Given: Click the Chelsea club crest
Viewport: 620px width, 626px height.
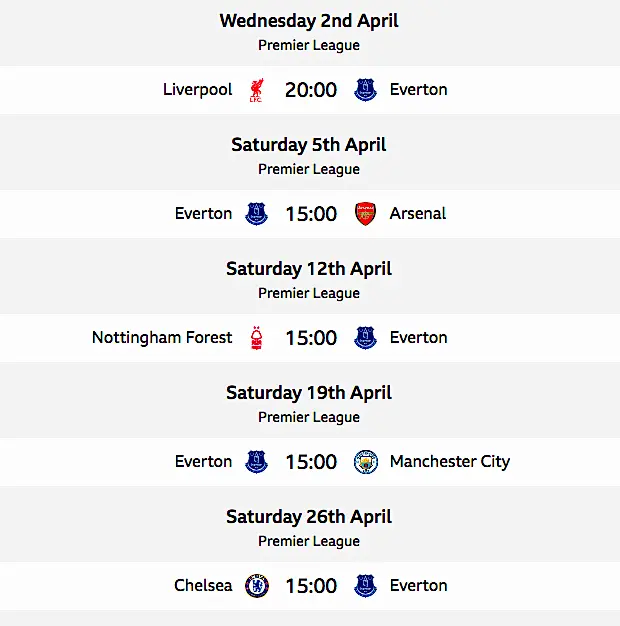Looking at the screenshot, I should [256, 586].
